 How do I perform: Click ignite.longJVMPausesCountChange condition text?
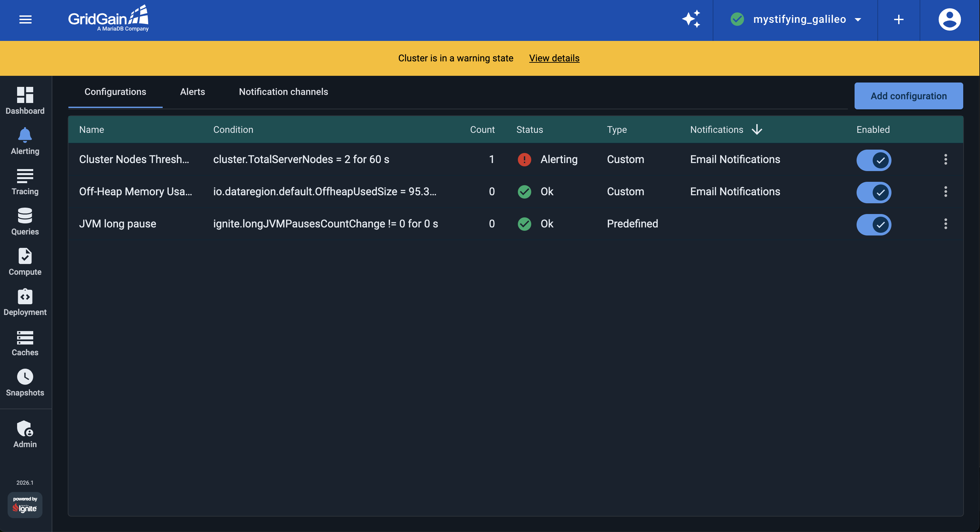coord(326,224)
